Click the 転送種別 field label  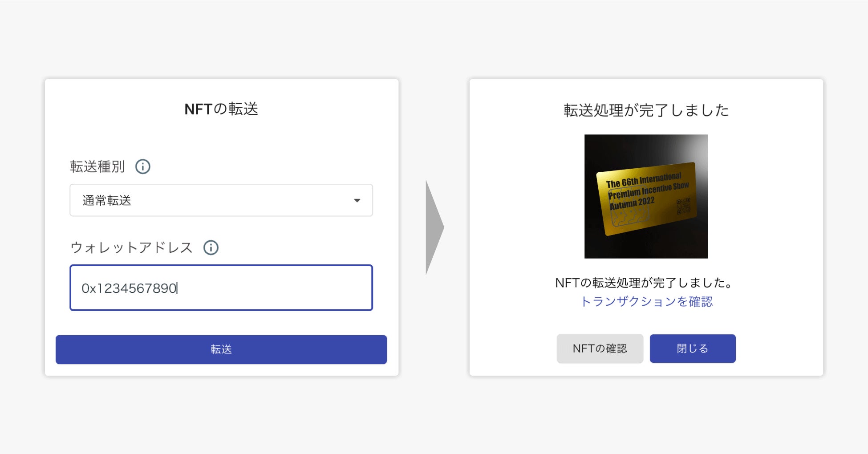click(x=97, y=166)
